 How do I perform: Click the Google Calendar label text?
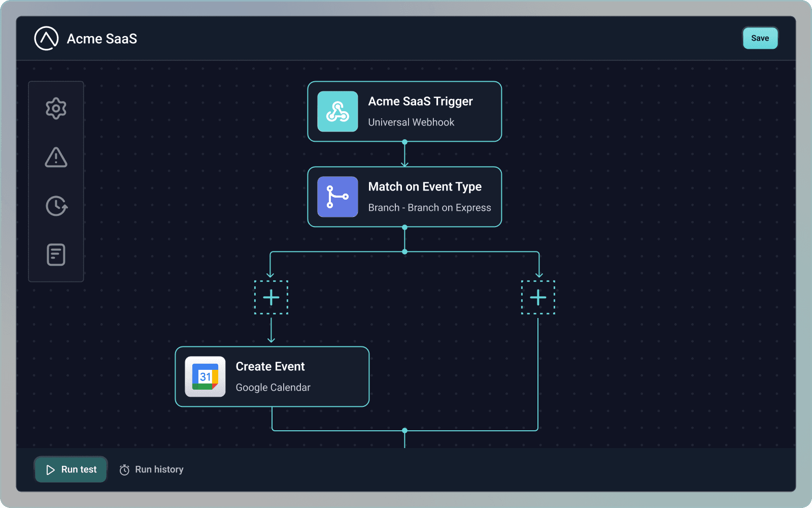[273, 388]
